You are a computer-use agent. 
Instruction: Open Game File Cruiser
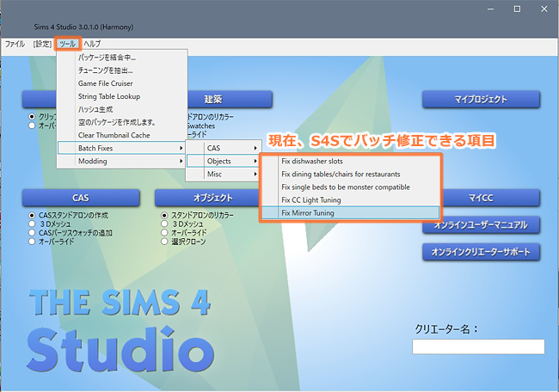point(122,83)
